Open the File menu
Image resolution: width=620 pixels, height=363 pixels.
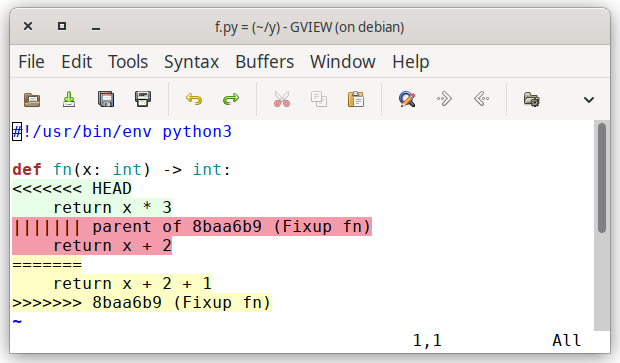coord(31,62)
